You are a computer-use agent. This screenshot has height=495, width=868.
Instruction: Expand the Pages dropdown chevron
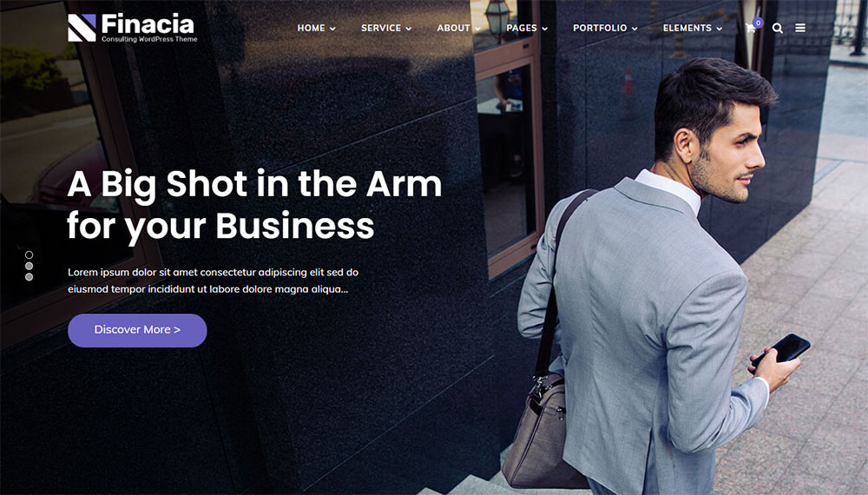pos(545,29)
